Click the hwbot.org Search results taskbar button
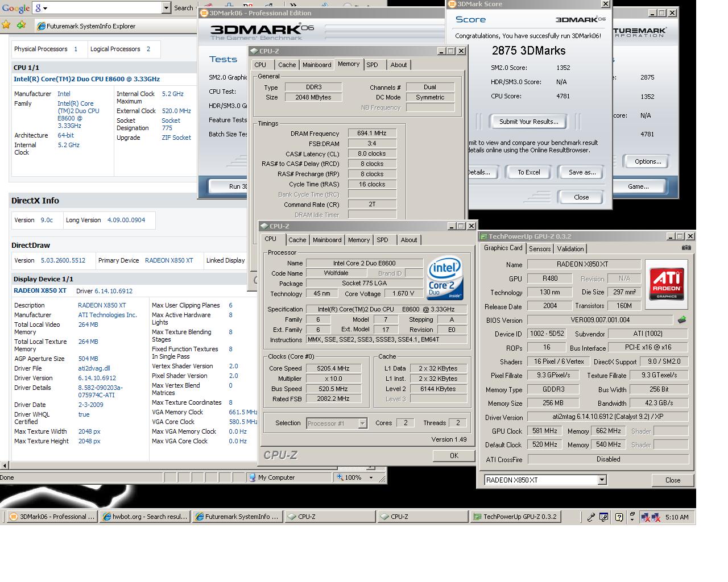Image resolution: width=728 pixels, height=582 pixels. coord(144,517)
